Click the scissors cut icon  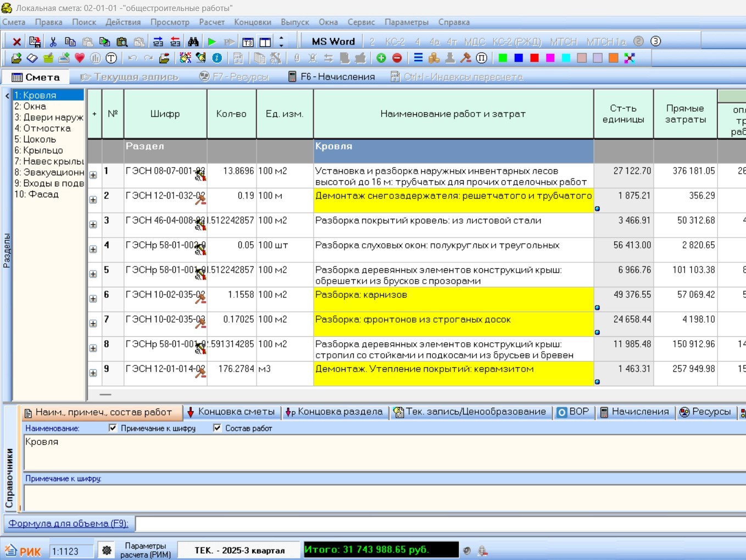point(53,42)
